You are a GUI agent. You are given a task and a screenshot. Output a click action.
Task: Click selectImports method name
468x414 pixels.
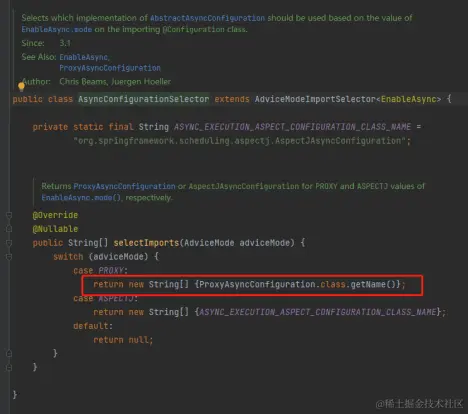pos(146,243)
